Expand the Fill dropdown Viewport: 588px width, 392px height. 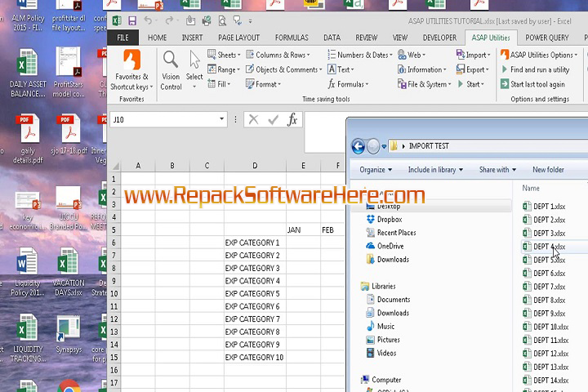point(219,84)
